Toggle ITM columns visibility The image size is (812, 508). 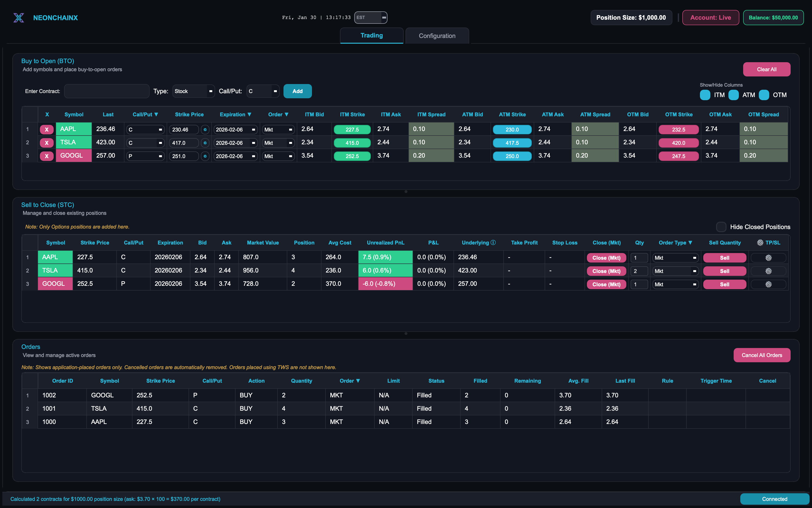coord(705,95)
